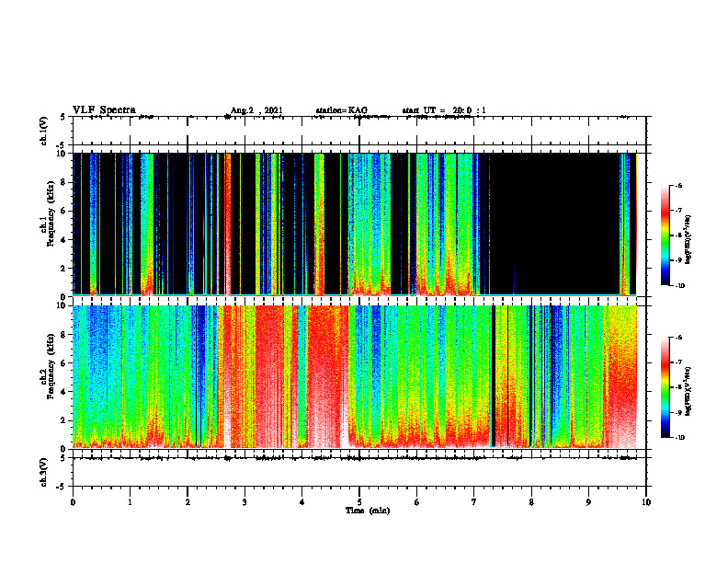Click time axis tick label "7"
Viewport: 728px width, 563px height.
tap(474, 502)
